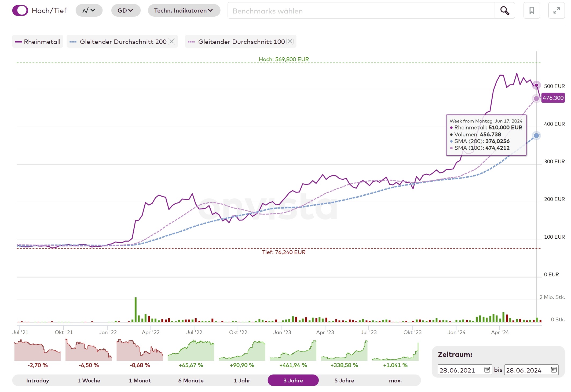Screen dimensions: 571x392
Task: Expand the Techn. Indikatoren dropdown
Action: tap(184, 10)
